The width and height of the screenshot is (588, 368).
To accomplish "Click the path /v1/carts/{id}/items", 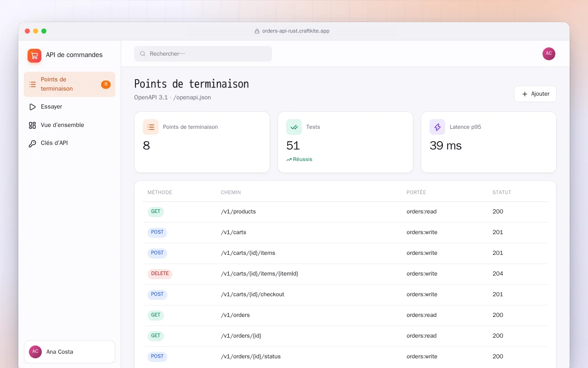I will pyautogui.click(x=248, y=253).
